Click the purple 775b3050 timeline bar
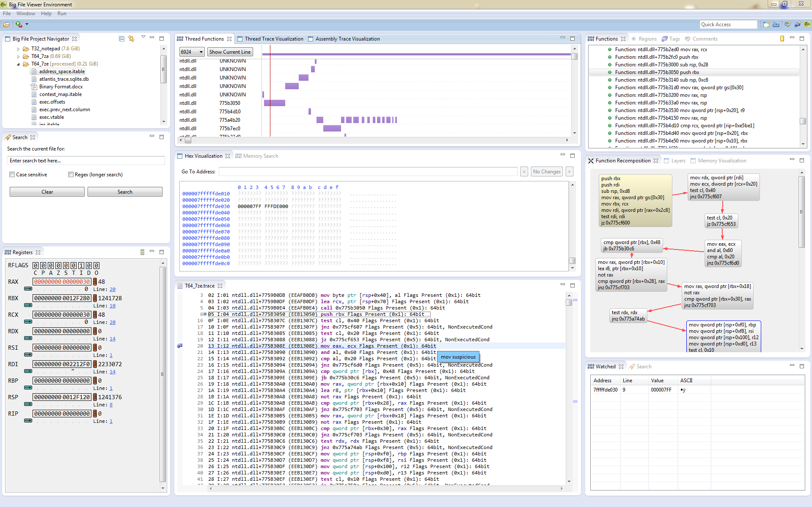The height and width of the screenshot is (507, 812). pos(275,103)
